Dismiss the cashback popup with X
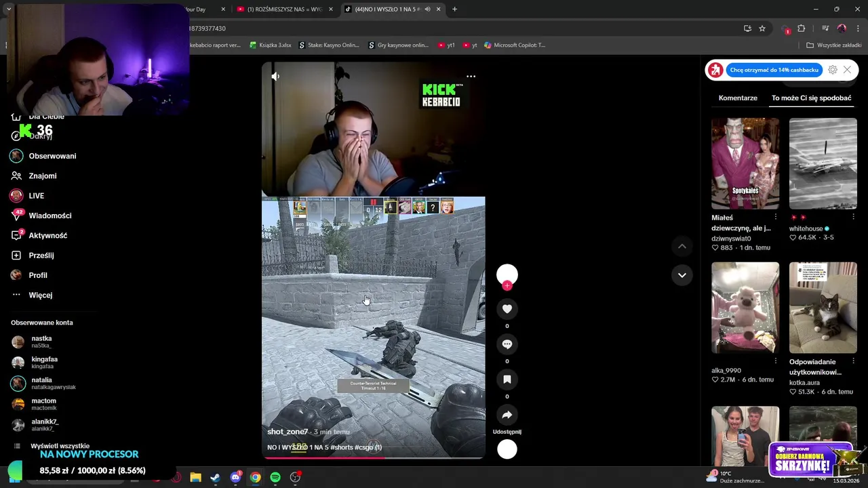868x488 pixels. [848, 70]
